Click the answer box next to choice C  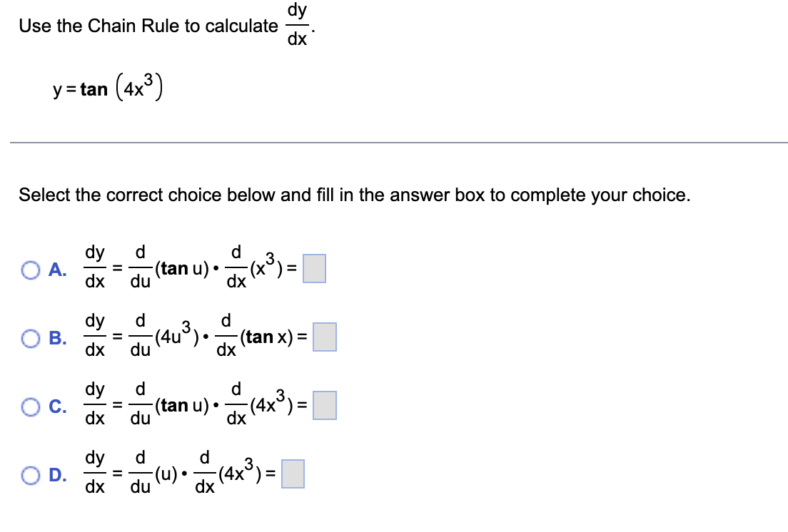[x=325, y=405]
